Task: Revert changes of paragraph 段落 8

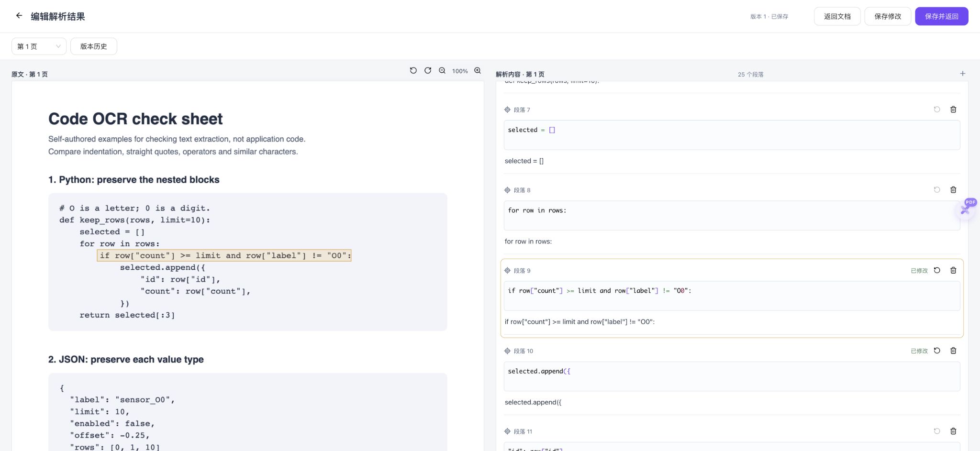Action: click(x=937, y=190)
